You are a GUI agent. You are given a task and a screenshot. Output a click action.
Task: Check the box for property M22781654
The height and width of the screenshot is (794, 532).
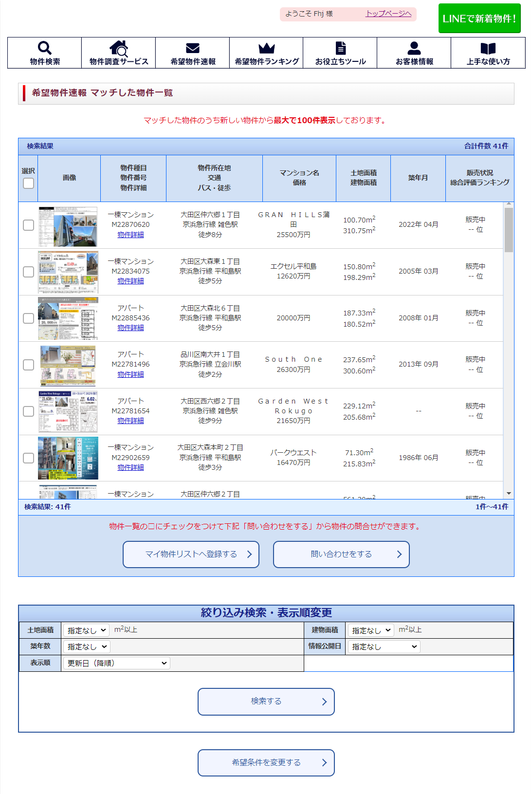[x=29, y=411]
